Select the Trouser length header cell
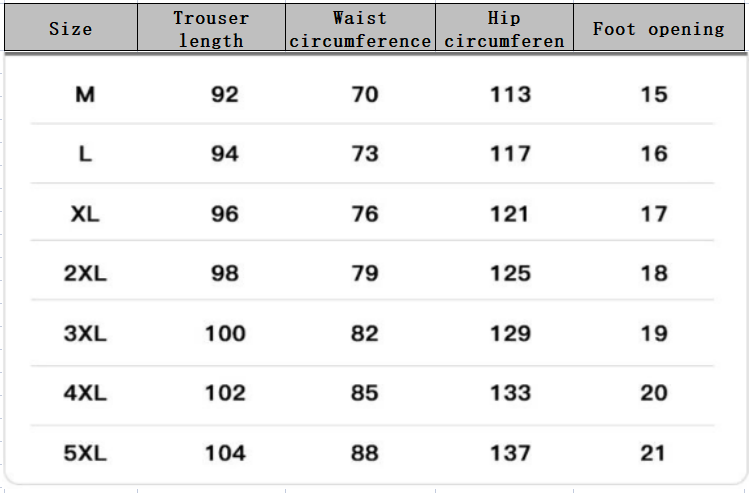 211,29
